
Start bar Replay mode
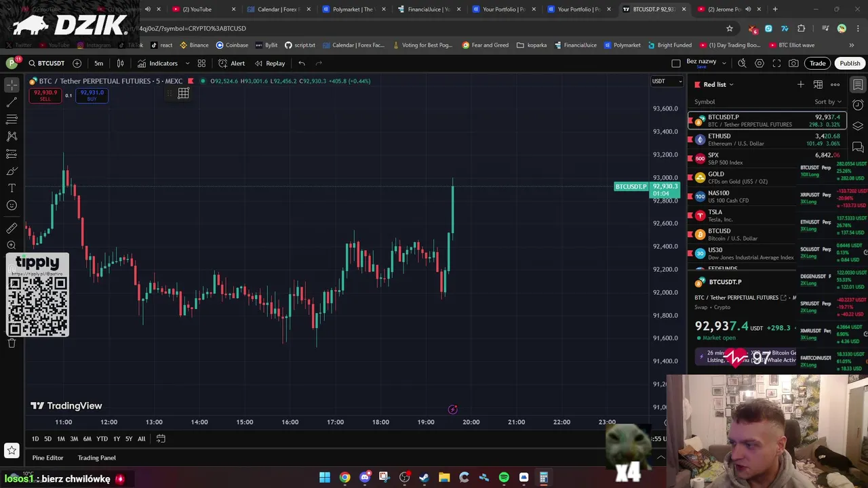[x=269, y=63]
